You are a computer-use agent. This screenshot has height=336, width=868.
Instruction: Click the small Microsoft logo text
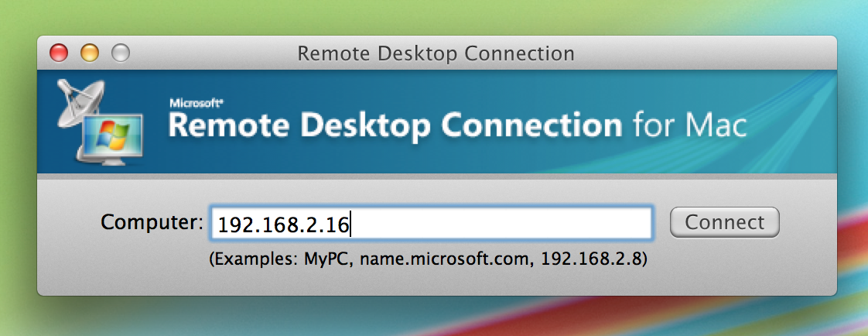tap(190, 102)
